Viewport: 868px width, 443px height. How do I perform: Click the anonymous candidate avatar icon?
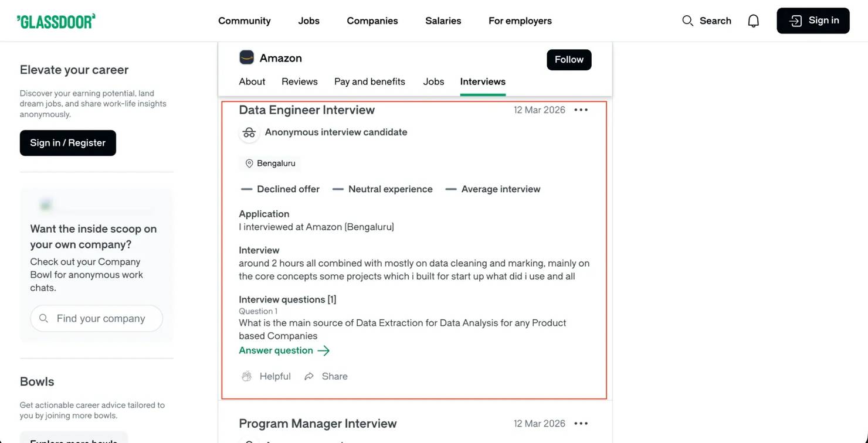[x=249, y=132]
